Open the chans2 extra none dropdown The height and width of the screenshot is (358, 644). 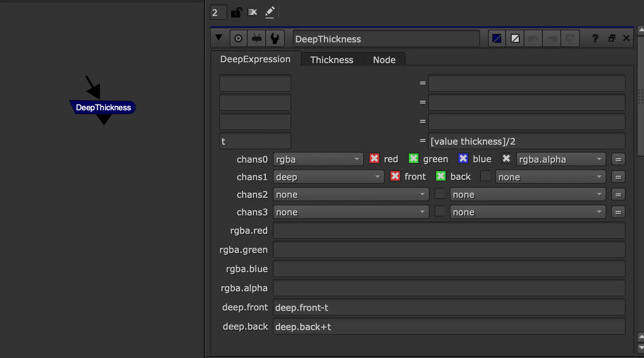coord(528,195)
